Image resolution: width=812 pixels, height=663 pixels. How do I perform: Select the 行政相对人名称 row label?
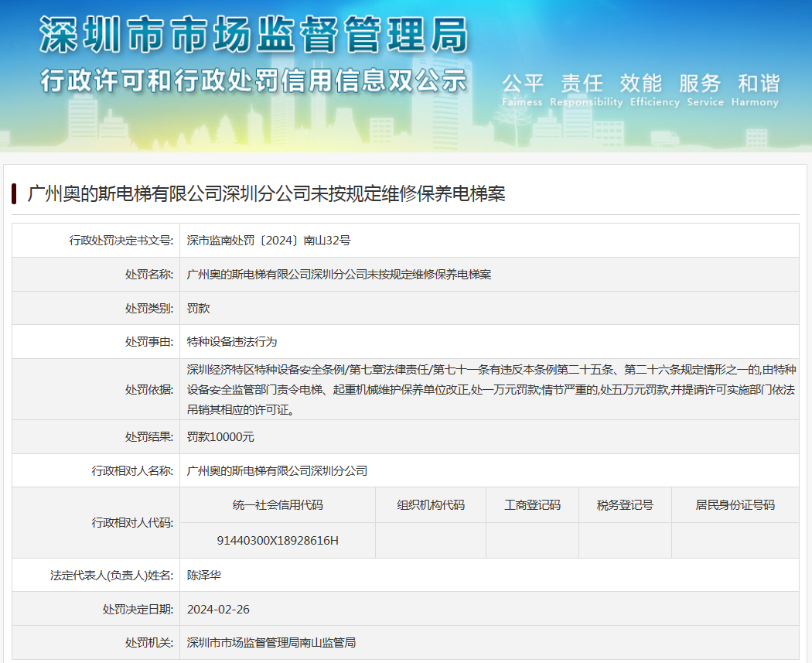coord(132,471)
